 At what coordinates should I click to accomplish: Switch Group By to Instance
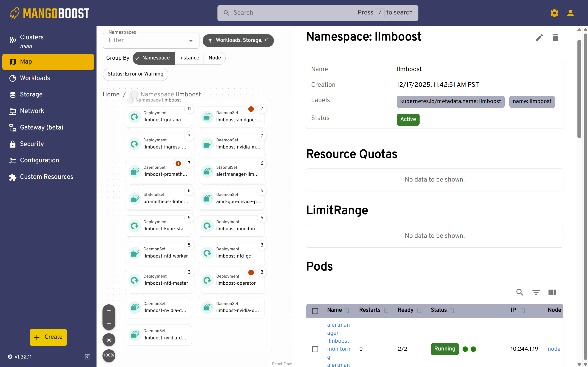(x=189, y=58)
